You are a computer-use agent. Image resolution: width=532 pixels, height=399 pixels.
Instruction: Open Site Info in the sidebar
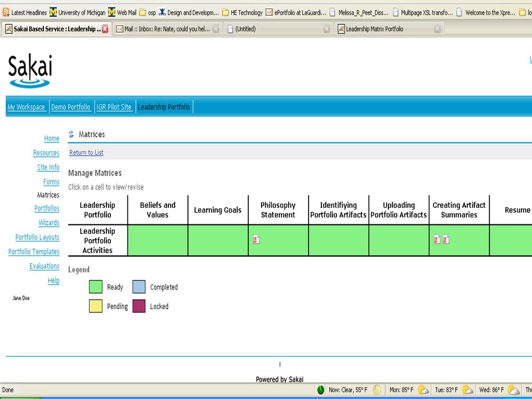48,167
